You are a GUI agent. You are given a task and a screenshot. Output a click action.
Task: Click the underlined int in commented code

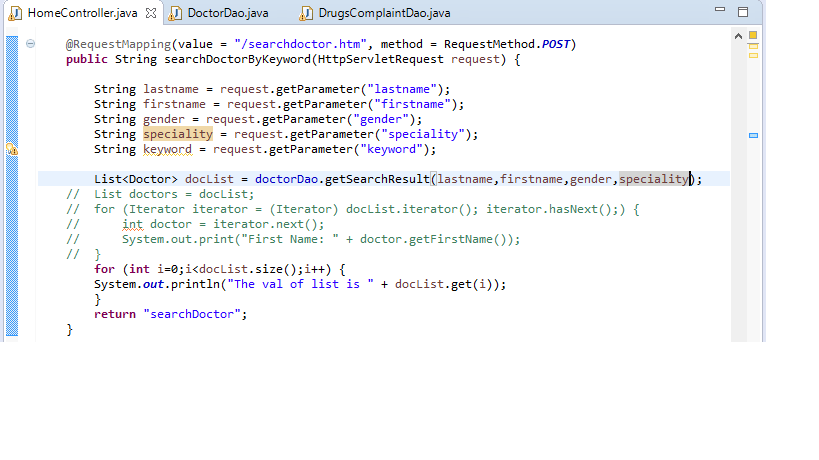(133, 225)
